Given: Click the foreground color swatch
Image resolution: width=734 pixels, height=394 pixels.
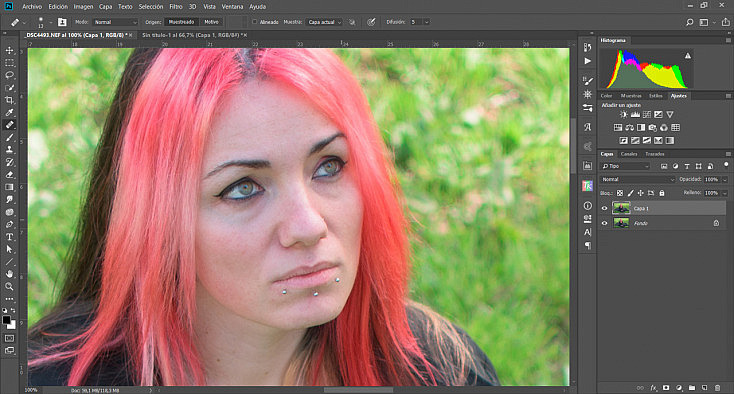Looking at the screenshot, I should coord(6,320).
